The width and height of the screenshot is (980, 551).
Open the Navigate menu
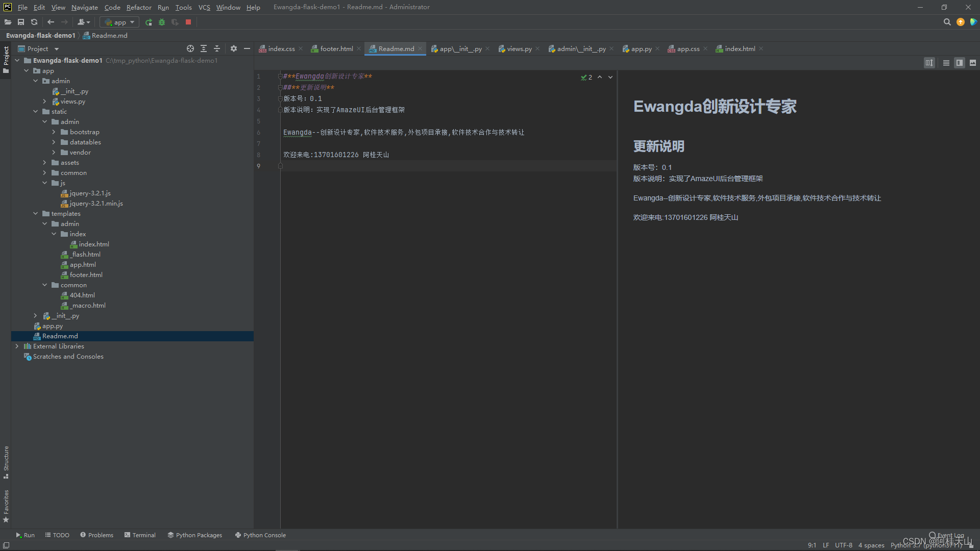(84, 7)
